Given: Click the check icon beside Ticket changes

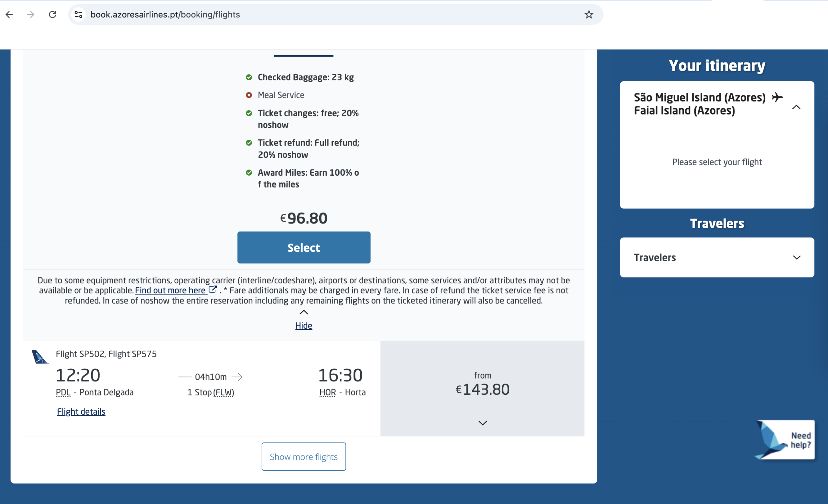Looking at the screenshot, I should point(249,113).
